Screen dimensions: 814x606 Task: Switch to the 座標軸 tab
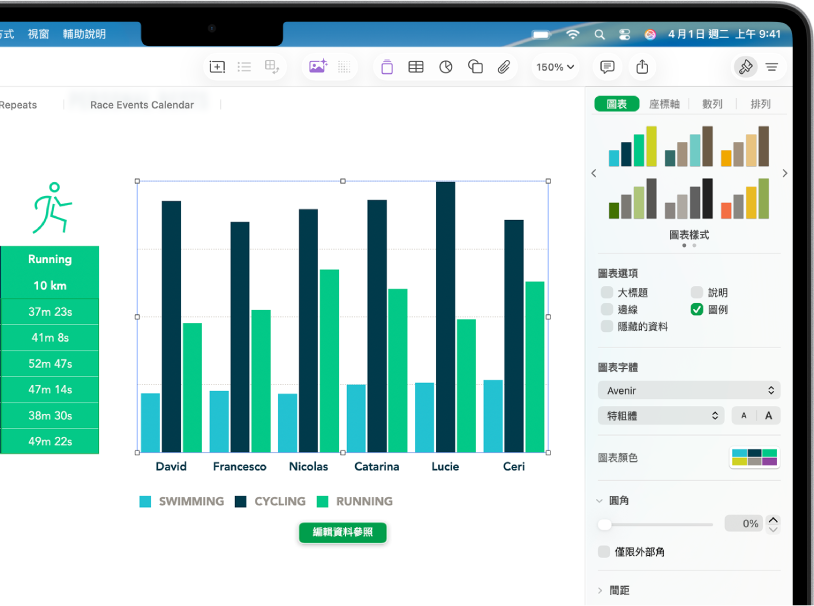[664, 104]
